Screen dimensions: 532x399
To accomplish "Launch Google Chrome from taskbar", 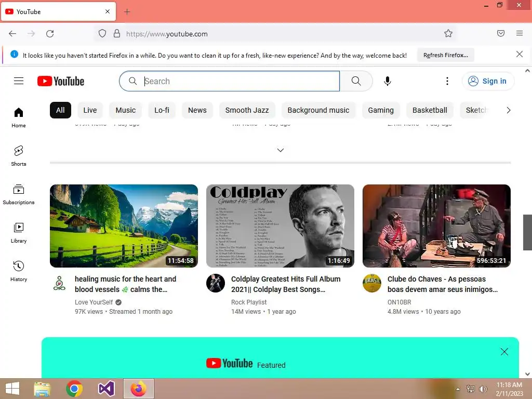I will 74,389.
